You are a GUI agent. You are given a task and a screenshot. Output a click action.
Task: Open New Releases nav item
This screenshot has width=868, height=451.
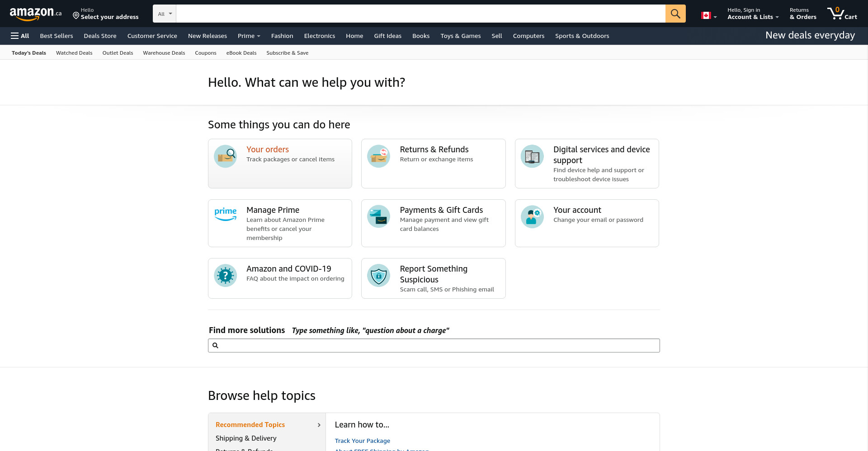tap(208, 36)
